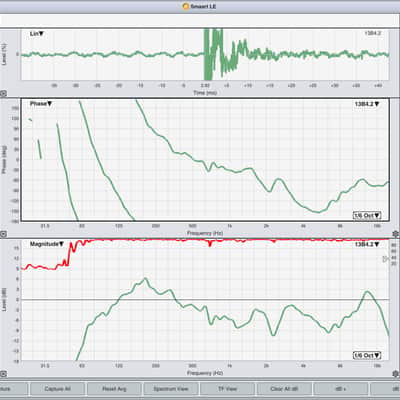Open the 1384.2 trace dropdown in magnitude plot
Viewport: 400px width, 400px height.
point(367,244)
